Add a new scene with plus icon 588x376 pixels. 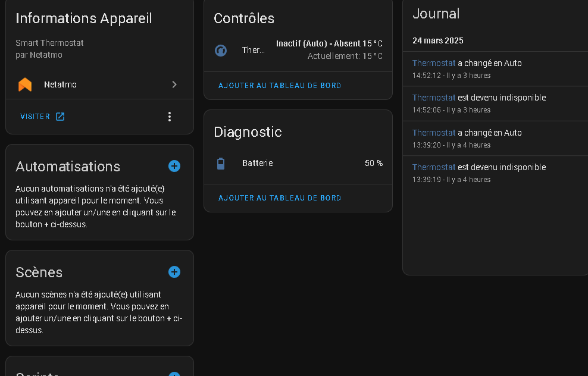click(174, 272)
